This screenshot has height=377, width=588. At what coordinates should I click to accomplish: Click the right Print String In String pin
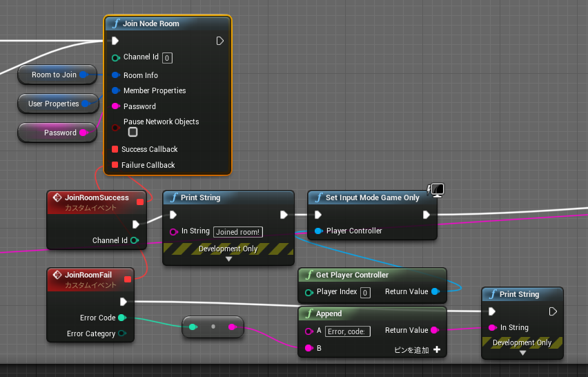click(492, 327)
